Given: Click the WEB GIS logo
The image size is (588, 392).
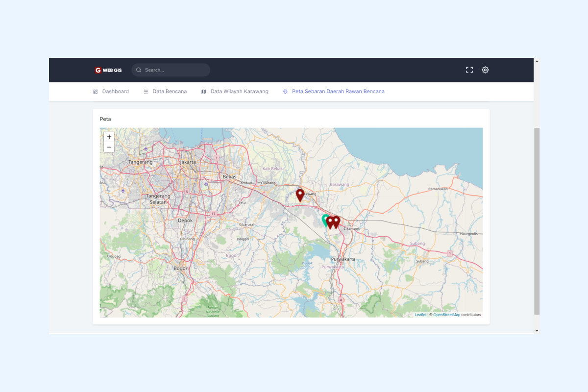Looking at the screenshot, I should tap(108, 70).
